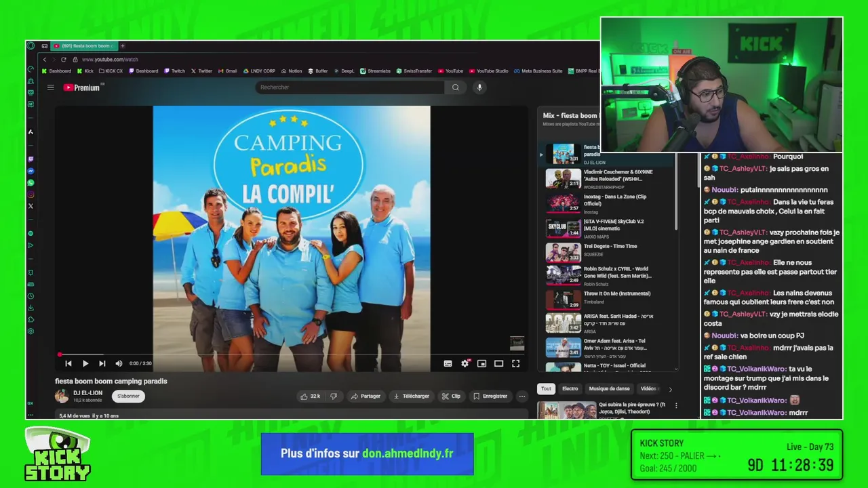Mute the video player volume
868x488 pixels.
pyautogui.click(x=119, y=364)
